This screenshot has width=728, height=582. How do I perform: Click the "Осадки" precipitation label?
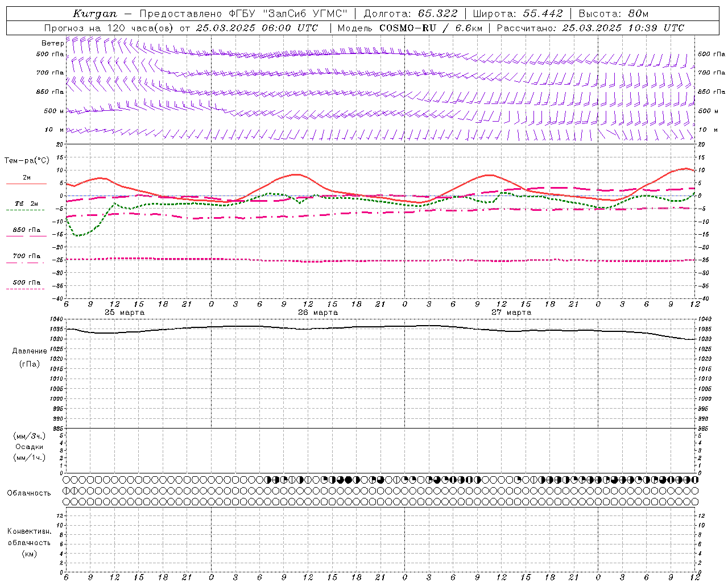[x=30, y=447]
